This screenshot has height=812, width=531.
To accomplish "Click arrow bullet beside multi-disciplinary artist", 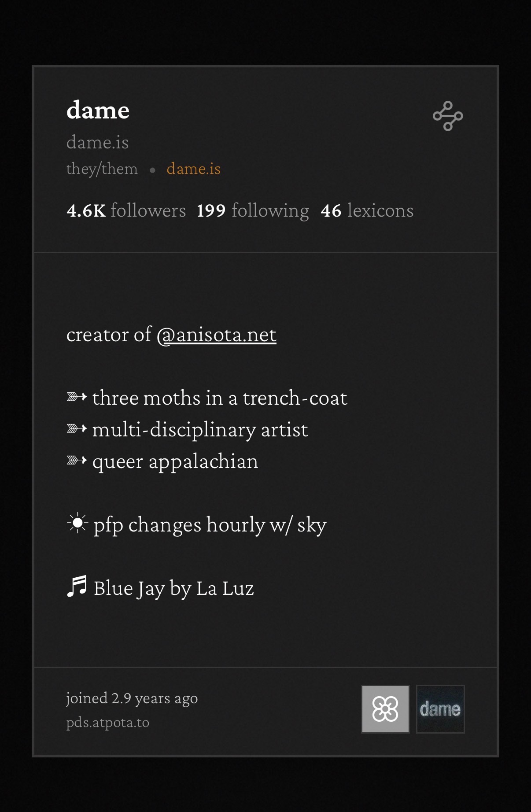I will click(77, 429).
